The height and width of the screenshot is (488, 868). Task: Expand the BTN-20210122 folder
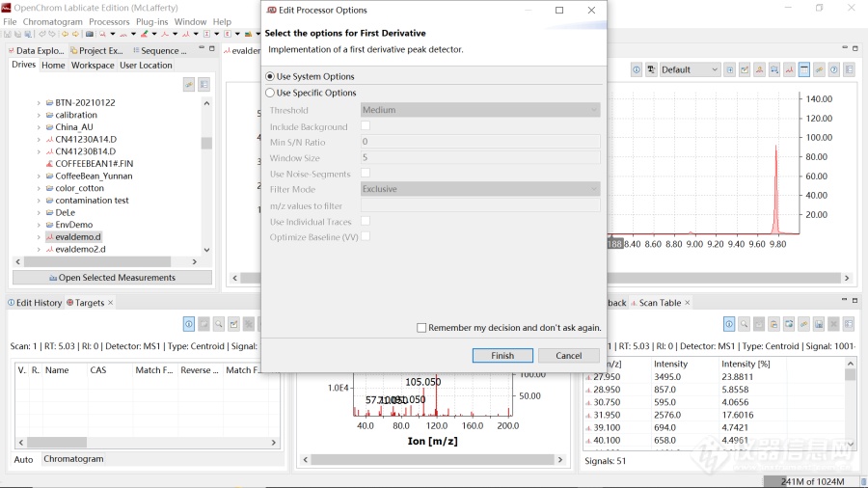(40, 102)
